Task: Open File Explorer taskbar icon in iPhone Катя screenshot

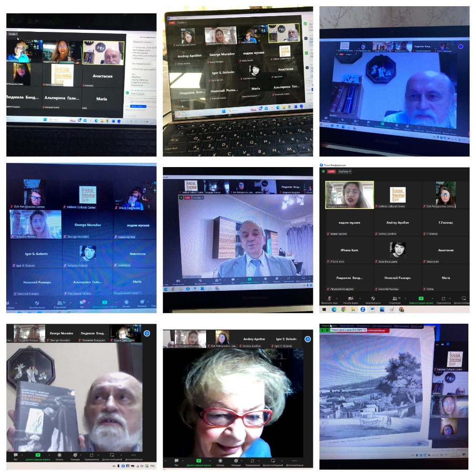Action: (x=353, y=310)
